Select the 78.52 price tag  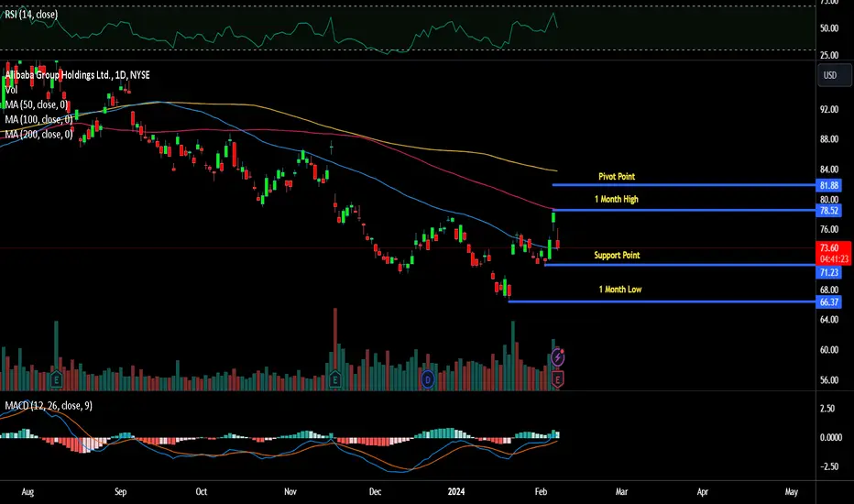click(x=828, y=211)
